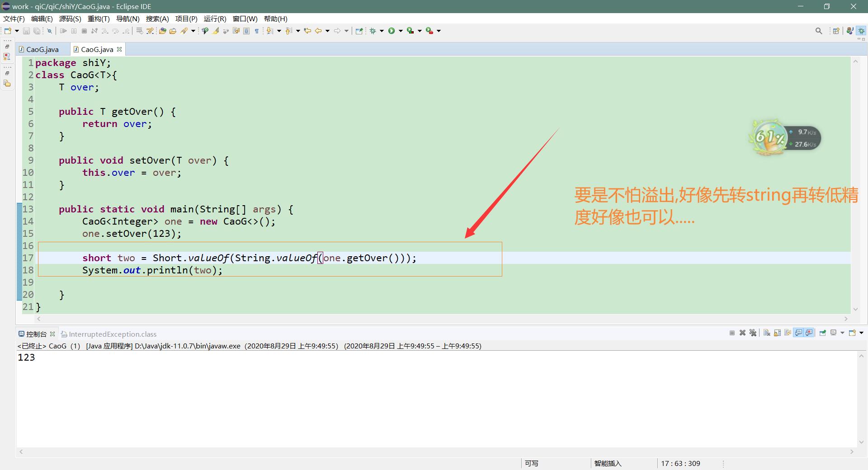Run the program with green Run button
Screen dimensions: 868x470
click(392, 31)
